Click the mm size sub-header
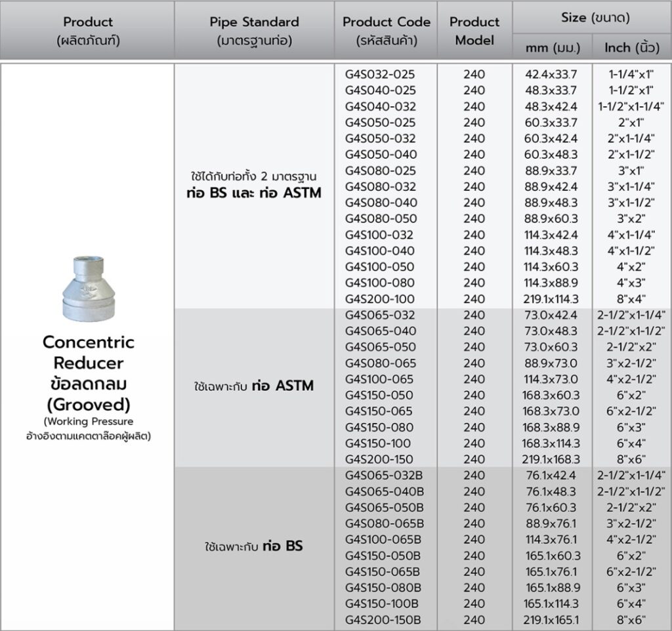672x631 pixels. point(551,48)
